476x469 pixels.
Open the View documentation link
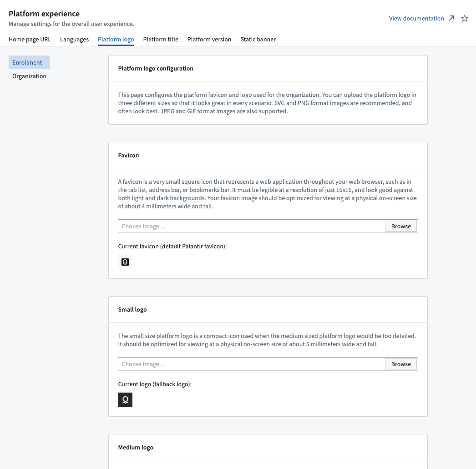tap(416, 18)
